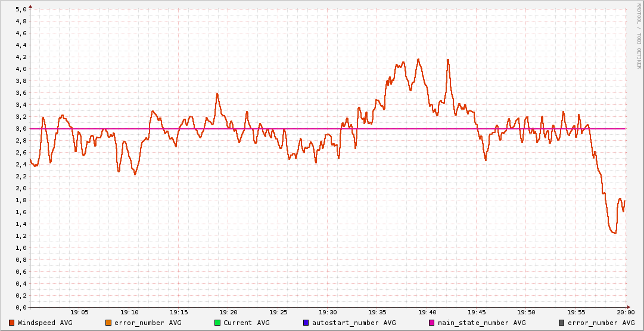Click the red arrow at the top of the Y axis
The height and width of the screenshot is (331, 644).
(x=30, y=6)
